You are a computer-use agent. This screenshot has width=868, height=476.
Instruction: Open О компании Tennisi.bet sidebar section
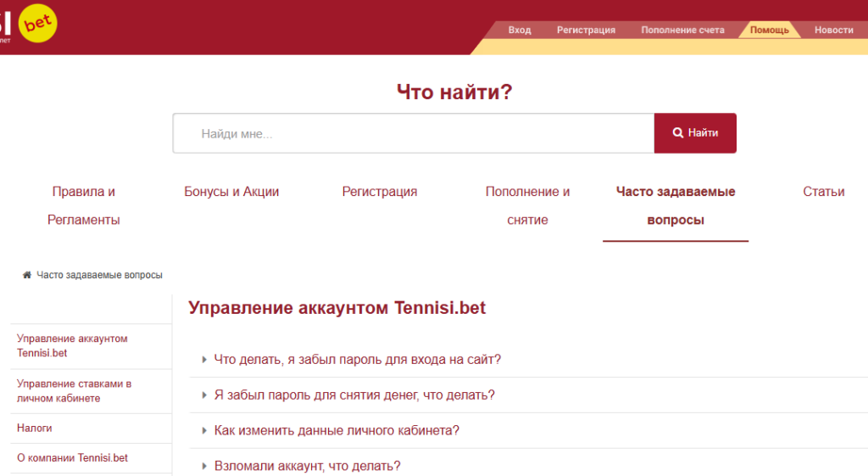(x=72, y=457)
